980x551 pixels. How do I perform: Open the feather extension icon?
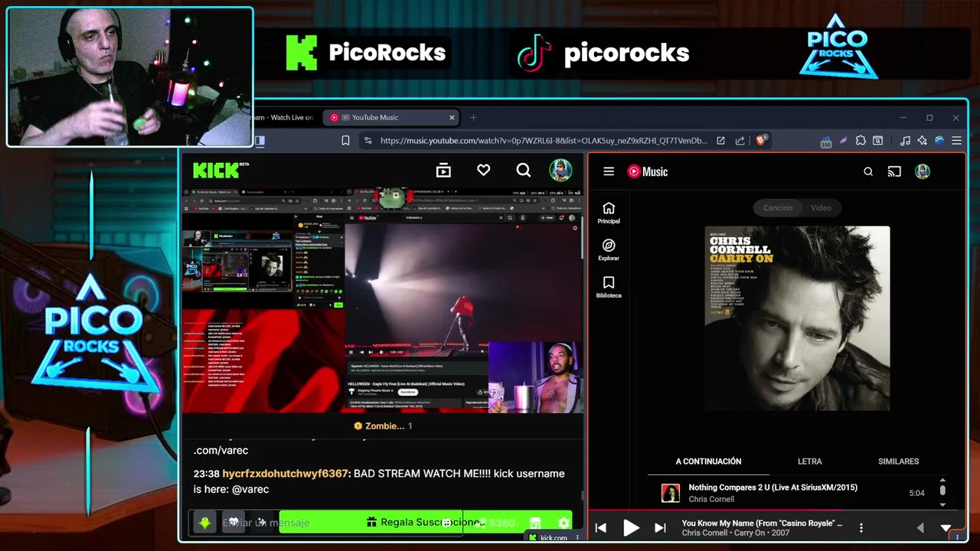[843, 140]
